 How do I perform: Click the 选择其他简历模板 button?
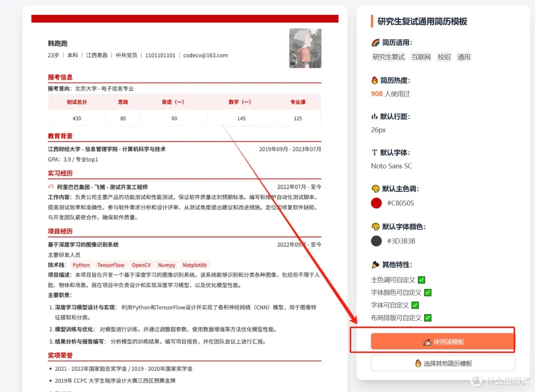pyautogui.click(x=443, y=363)
